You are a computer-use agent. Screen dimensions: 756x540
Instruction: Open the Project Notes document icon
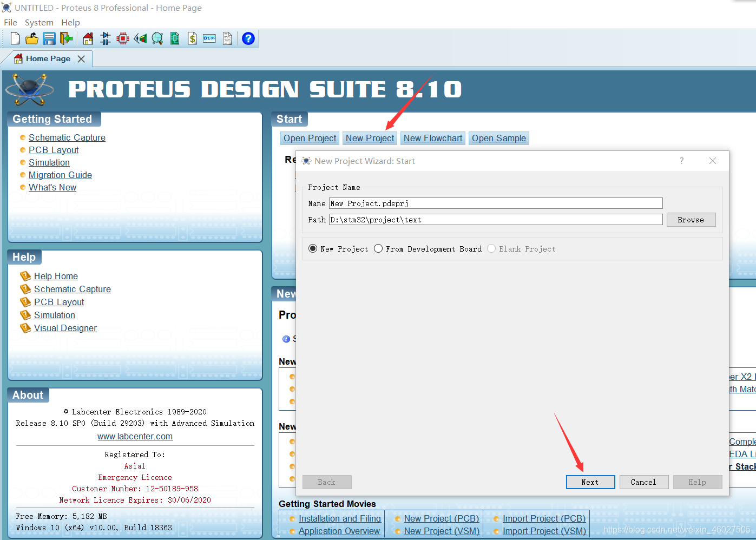coord(227,38)
